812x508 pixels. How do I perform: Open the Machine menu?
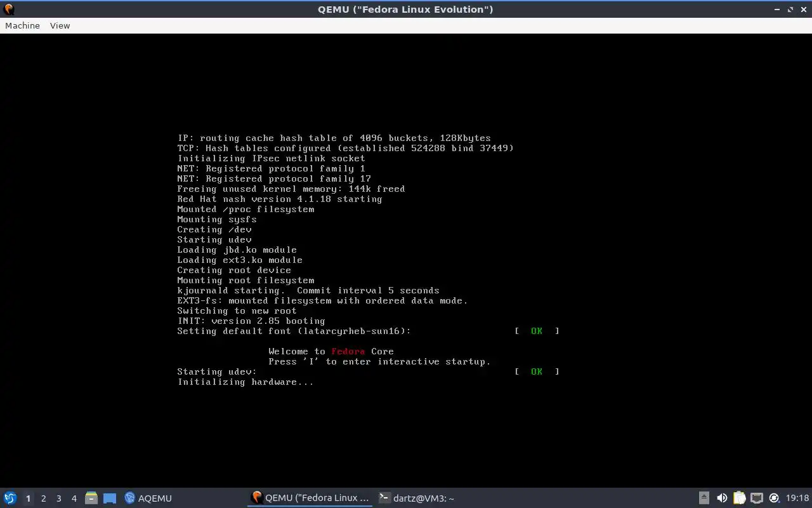tap(22, 25)
